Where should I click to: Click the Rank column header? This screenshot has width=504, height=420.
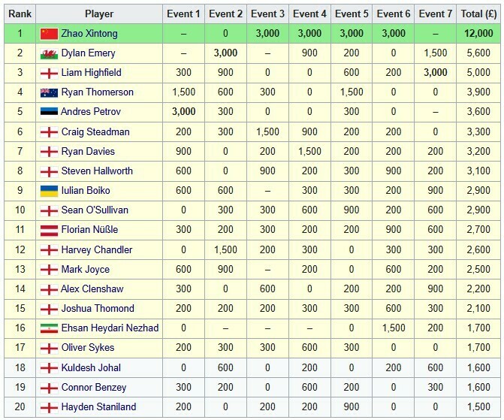(20, 14)
